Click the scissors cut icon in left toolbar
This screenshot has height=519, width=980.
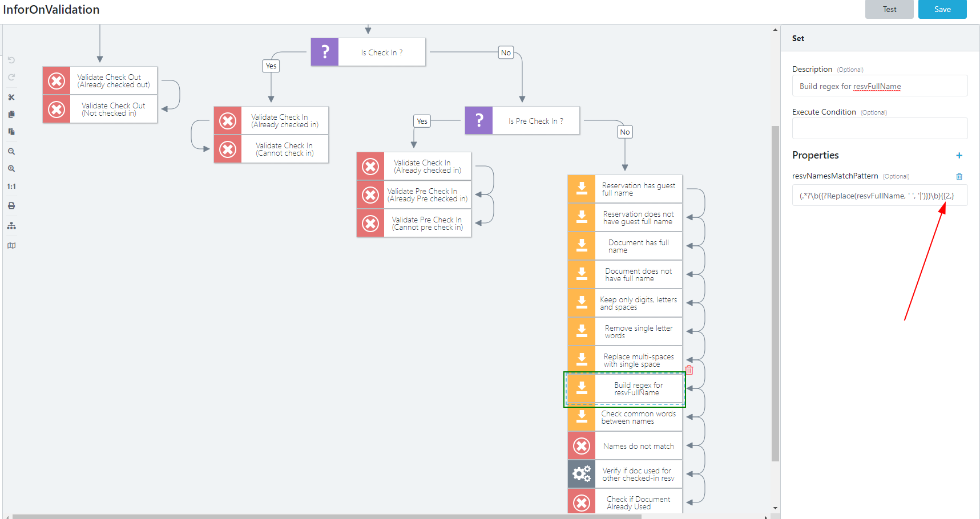pyautogui.click(x=11, y=98)
